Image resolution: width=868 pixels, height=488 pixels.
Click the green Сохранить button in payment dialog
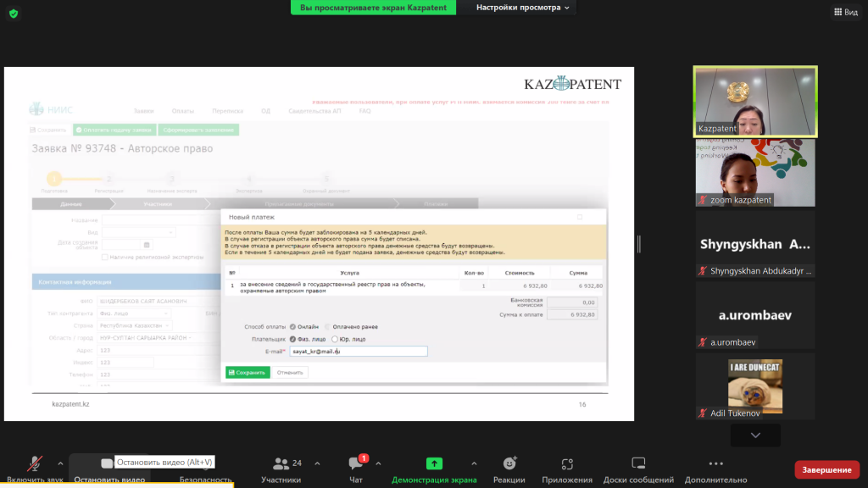point(248,372)
